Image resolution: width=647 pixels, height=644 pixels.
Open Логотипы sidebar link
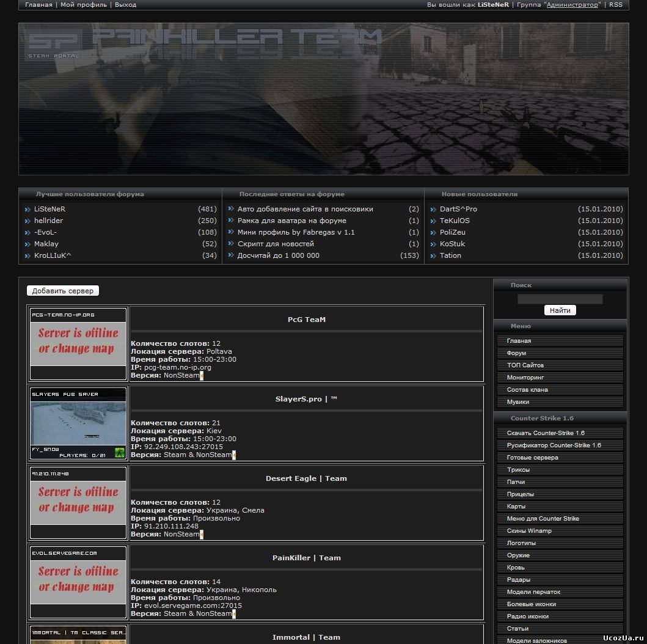[560, 543]
